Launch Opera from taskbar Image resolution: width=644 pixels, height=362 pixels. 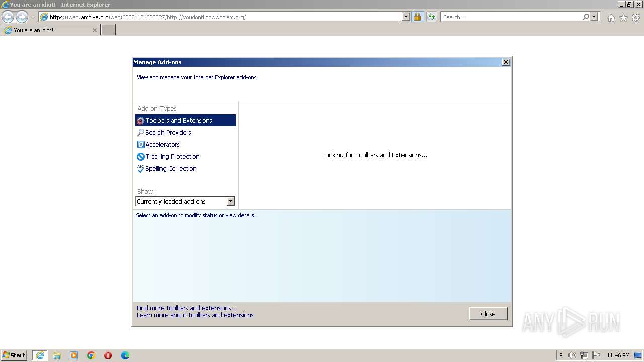click(108, 355)
